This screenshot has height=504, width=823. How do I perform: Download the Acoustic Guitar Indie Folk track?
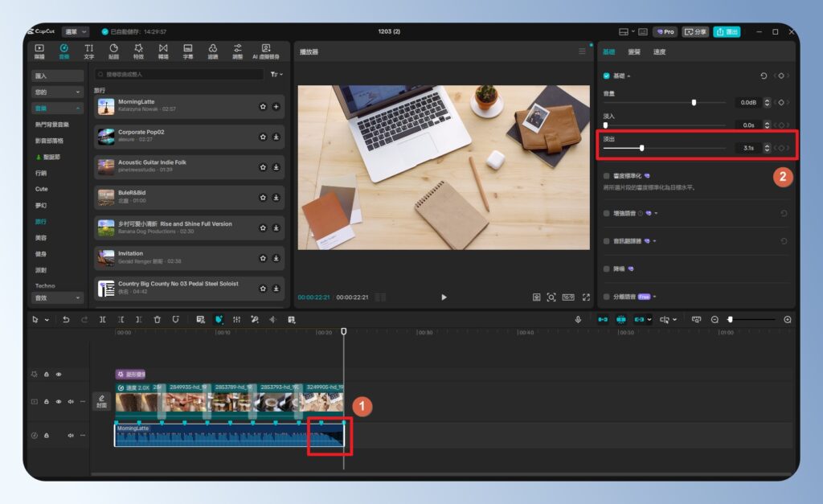tap(276, 167)
